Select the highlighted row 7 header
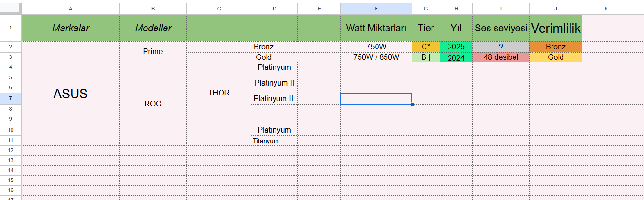644x200 pixels. (10, 98)
